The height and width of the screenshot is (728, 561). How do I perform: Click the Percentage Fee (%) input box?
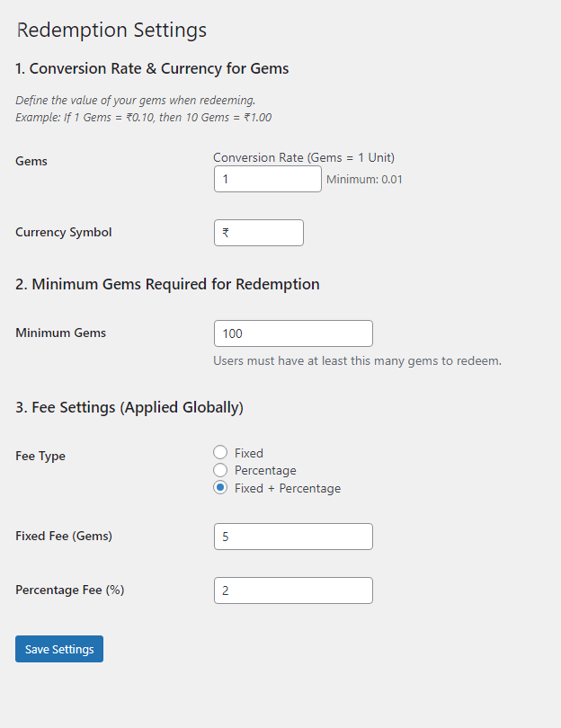293,590
